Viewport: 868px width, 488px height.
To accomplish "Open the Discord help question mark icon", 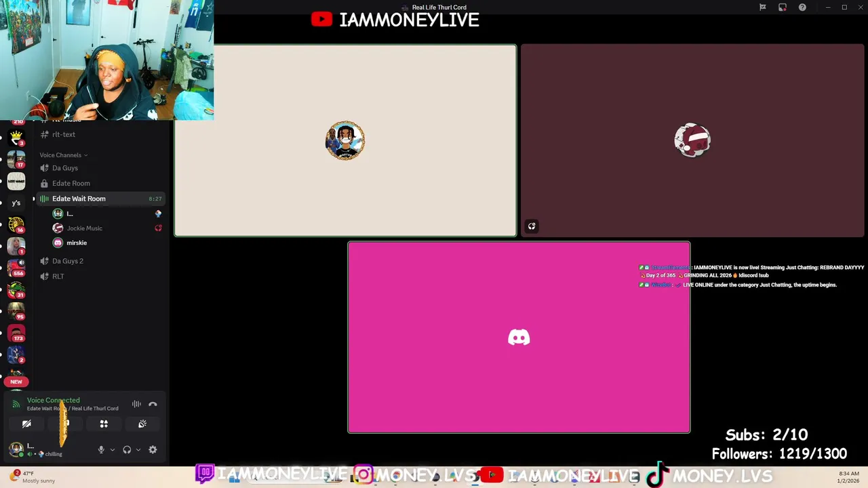I will [802, 7].
